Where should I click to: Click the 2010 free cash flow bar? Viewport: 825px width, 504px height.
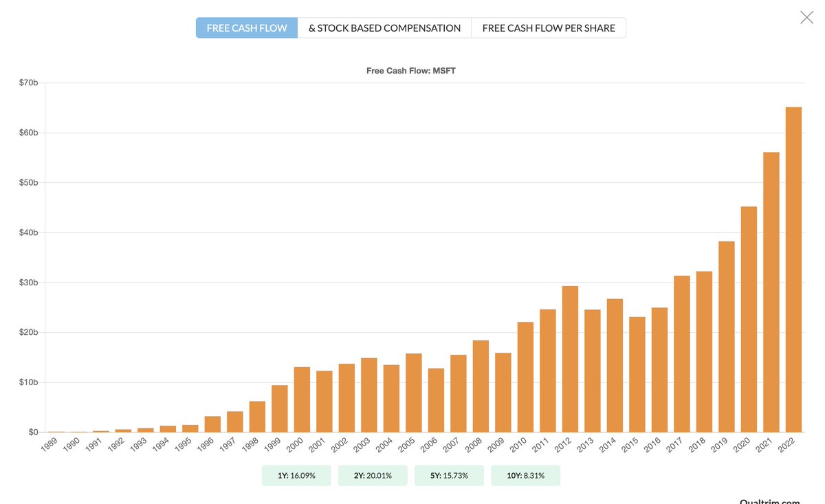tap(525, 377)
